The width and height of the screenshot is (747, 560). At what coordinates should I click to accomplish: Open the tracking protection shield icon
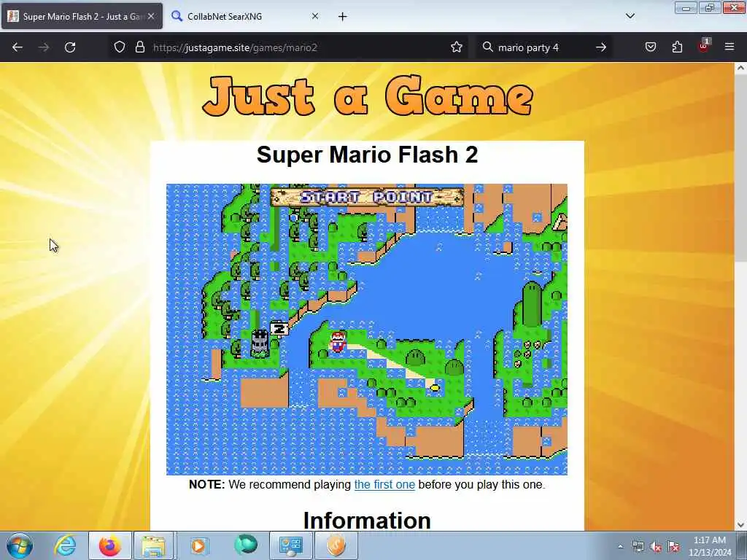click(x=120, y=47)
